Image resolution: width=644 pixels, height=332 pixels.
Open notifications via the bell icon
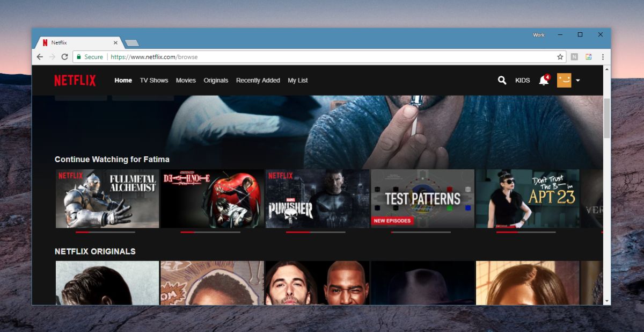(x=543, y=81)
